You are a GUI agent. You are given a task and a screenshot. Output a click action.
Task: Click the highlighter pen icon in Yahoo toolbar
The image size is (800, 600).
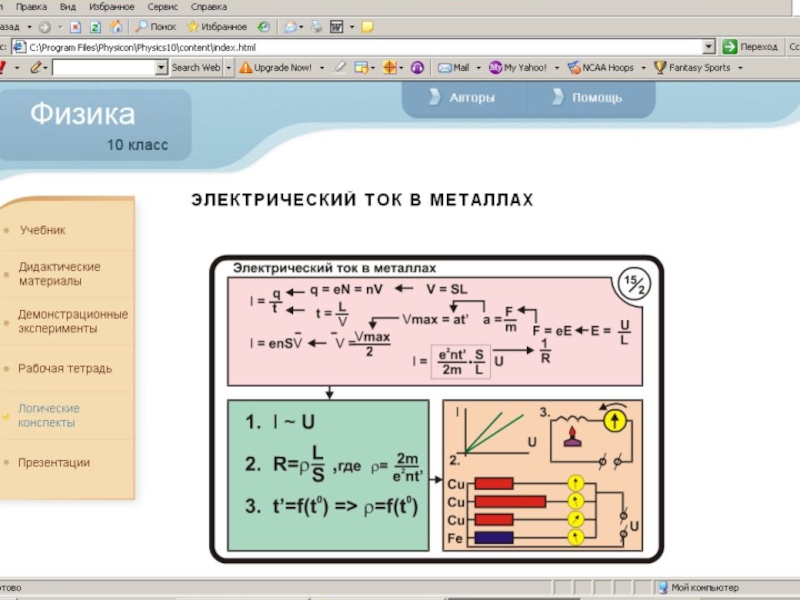pos(339,67)
